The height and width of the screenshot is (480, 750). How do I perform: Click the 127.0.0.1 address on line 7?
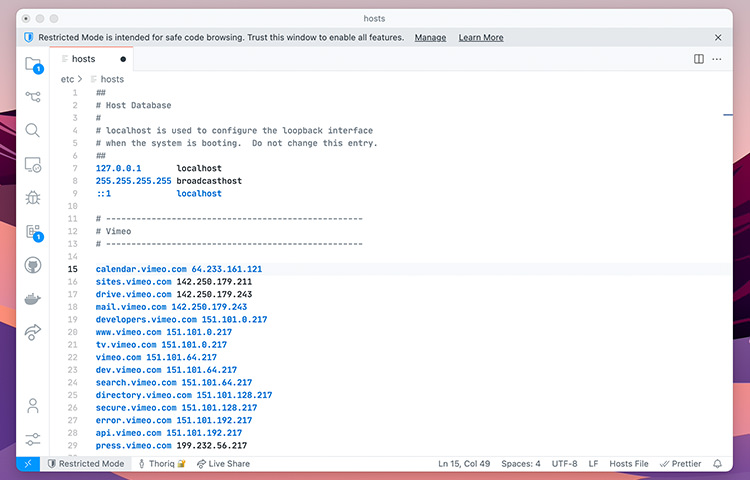coord(118,168)
